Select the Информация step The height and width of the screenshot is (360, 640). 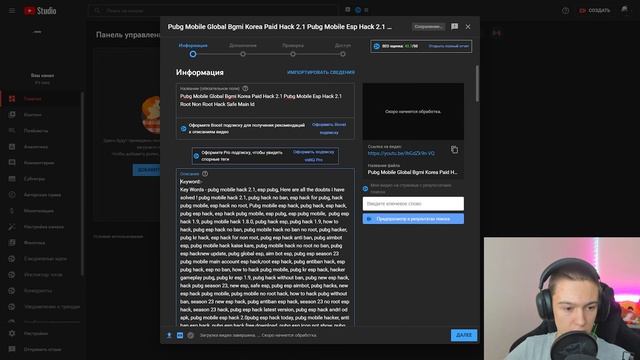pyautogui.click(x=193, y=50)
